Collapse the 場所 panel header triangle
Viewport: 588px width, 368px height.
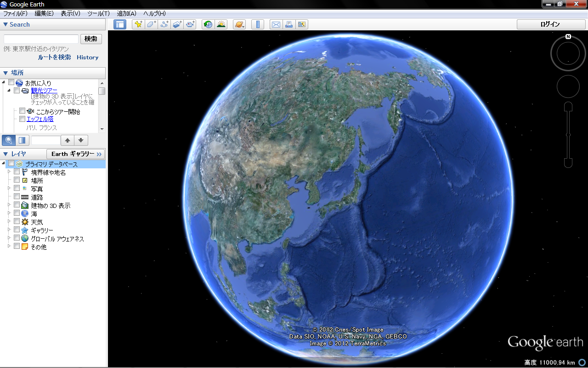click(x=6, y=73)
